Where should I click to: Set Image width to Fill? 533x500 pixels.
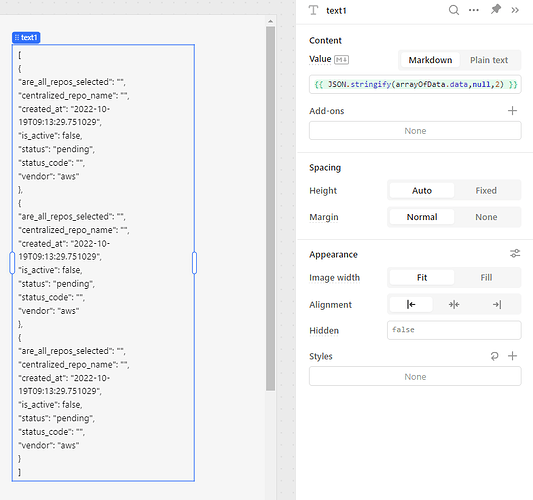(486, 277)
